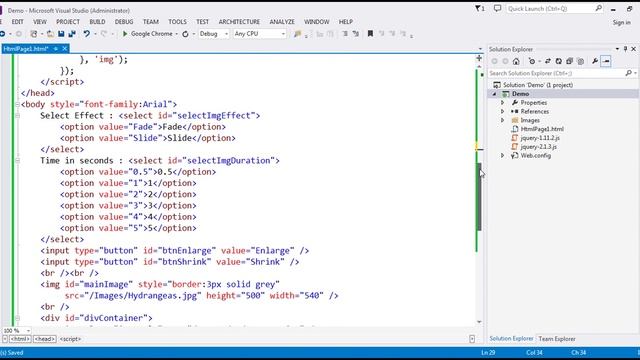640x360 pixels.
Task: Switch to the Team Explorer tab
Action: [x=557, y=339]
